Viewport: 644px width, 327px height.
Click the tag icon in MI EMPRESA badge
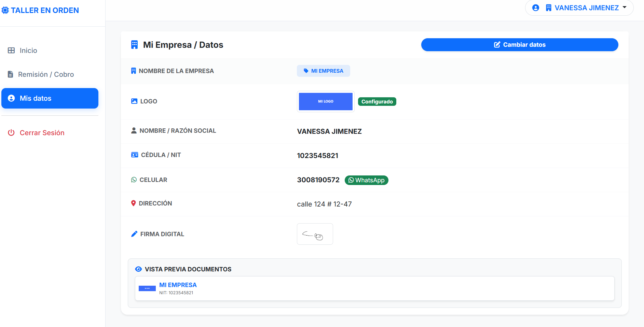(x=306, y=71)
